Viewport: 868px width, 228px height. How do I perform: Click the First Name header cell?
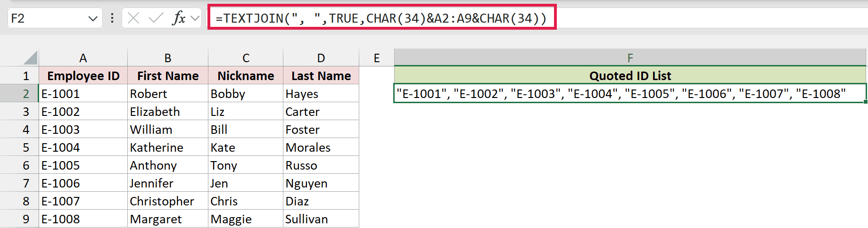pos(168,76)
